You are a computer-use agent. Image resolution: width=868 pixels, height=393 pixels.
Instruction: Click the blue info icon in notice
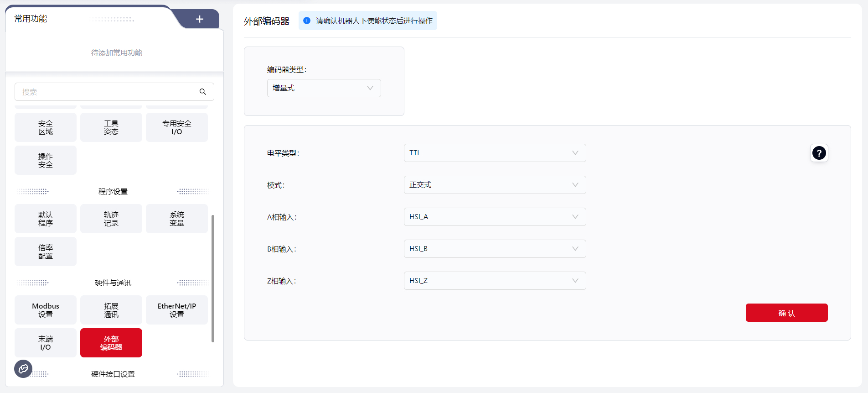307,21
